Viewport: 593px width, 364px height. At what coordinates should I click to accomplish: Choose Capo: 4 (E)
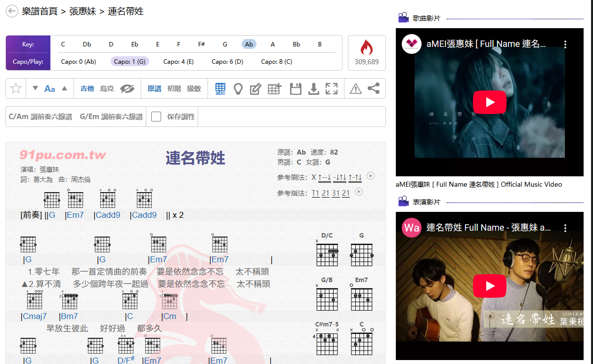pos(178,62)
